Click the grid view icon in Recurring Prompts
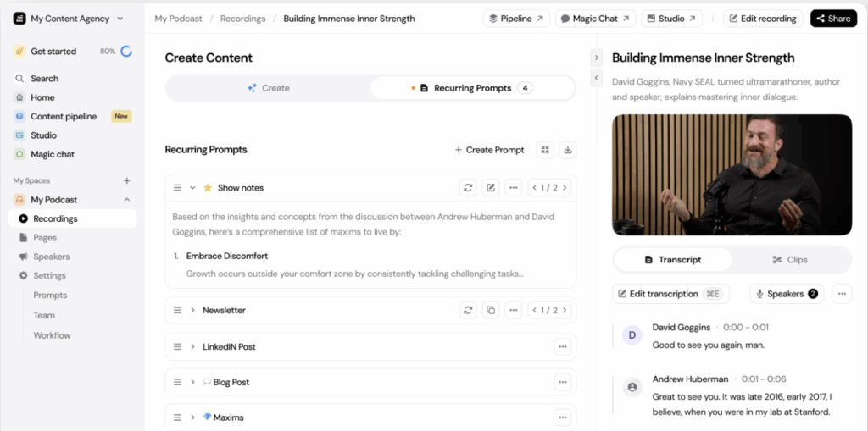The image size is (868, 431). tap(545, 150)
